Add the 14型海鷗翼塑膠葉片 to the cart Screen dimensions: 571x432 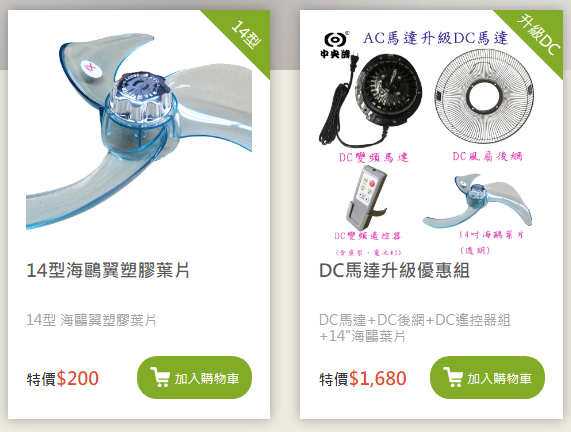click(194, 377)
